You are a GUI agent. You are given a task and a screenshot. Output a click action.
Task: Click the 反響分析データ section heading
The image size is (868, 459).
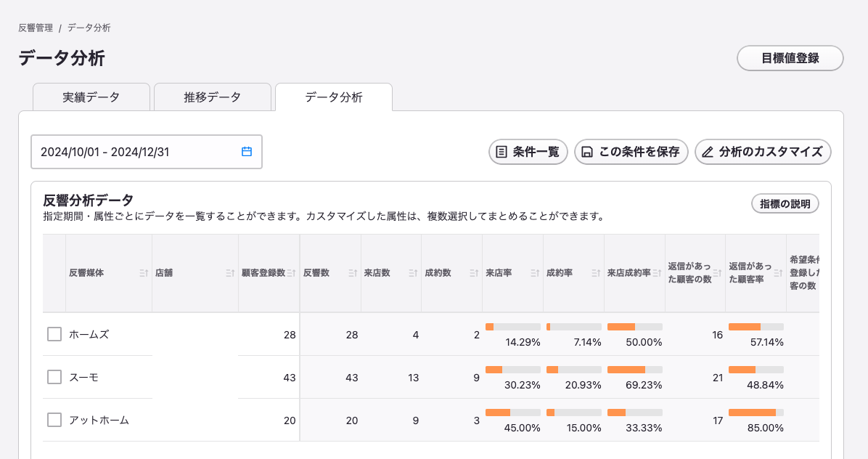88,200
